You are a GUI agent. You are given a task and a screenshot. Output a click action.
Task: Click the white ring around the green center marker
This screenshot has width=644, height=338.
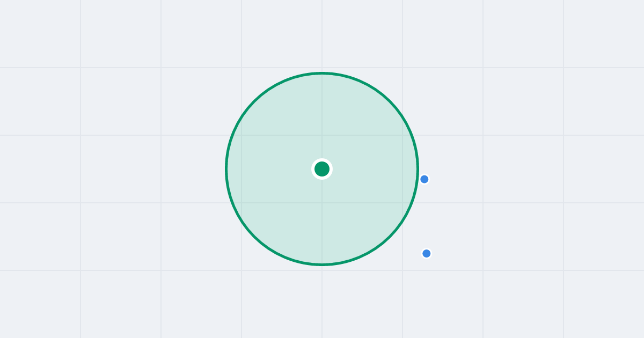tap(322, 160)
